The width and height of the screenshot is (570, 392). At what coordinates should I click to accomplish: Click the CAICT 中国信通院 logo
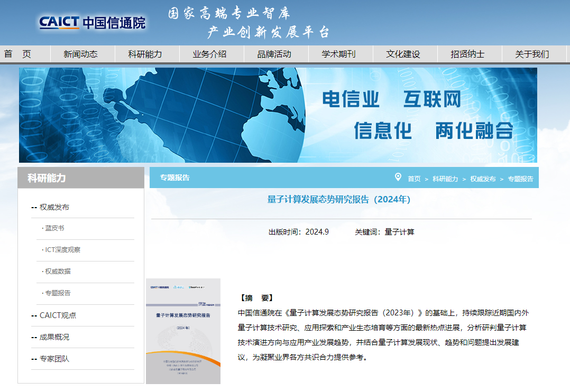93,23
